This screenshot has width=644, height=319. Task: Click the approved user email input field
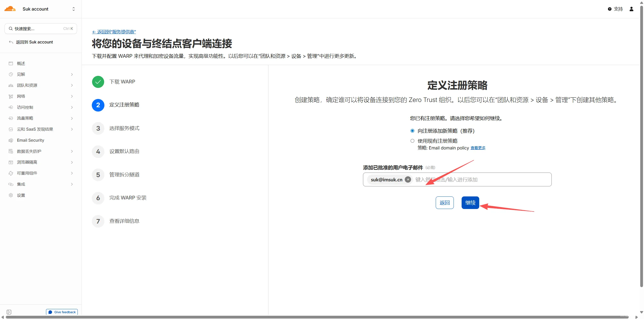point(457,180)
